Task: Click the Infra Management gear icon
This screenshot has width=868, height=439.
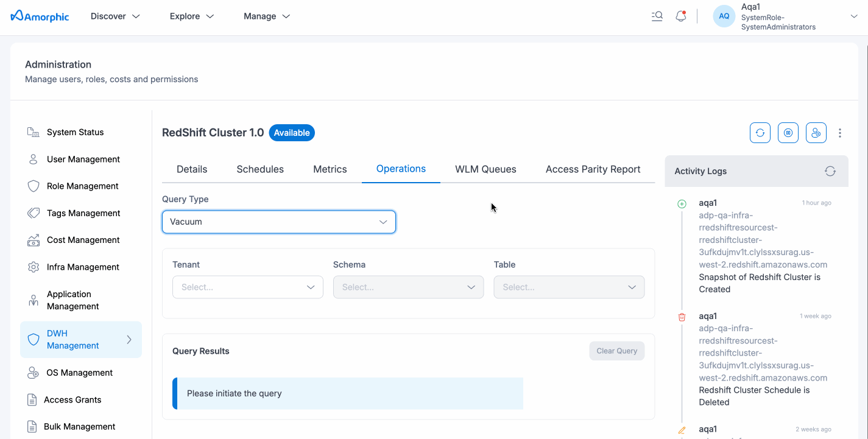Action: click(34, 267)
